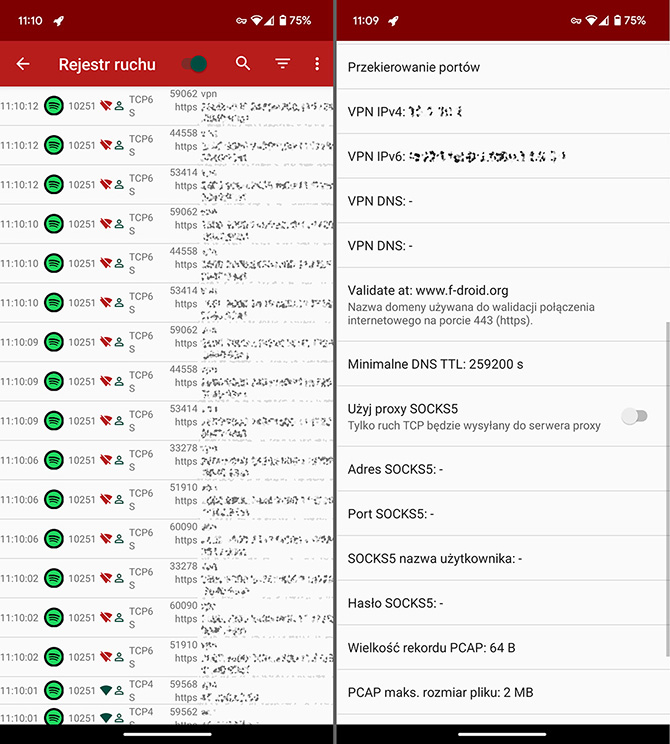The image size is (670, 744).
Task: Tap user icon in 11:10:02 row with port 33278
Action: click(x=119, y=578)
